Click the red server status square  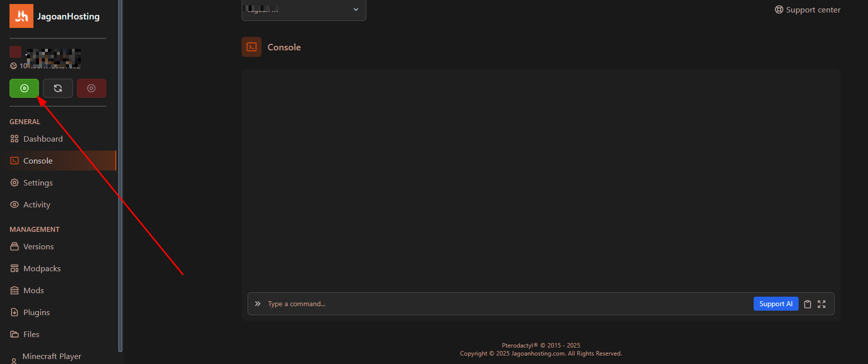click(15, 52)
